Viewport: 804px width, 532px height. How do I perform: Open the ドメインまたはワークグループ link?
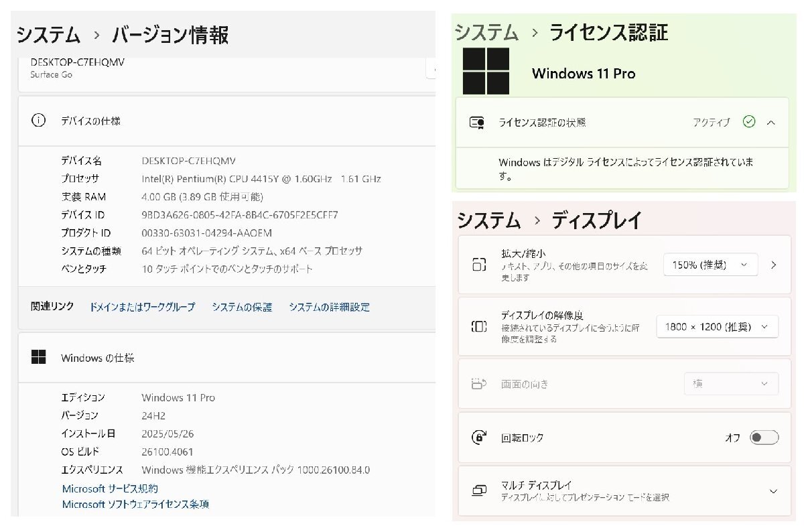142,307
